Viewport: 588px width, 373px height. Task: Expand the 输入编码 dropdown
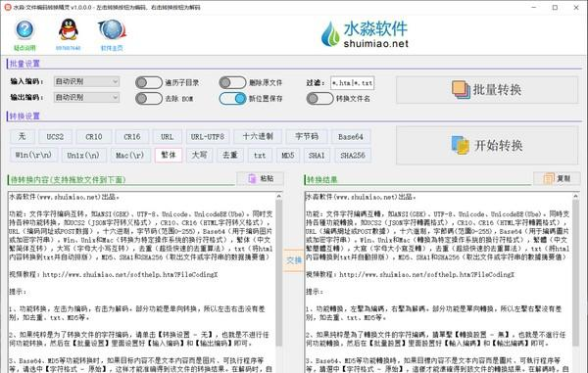point(86,81)
